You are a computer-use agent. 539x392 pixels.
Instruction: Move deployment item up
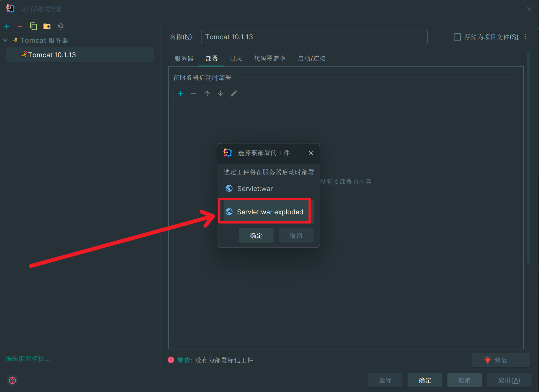[207, 93]
